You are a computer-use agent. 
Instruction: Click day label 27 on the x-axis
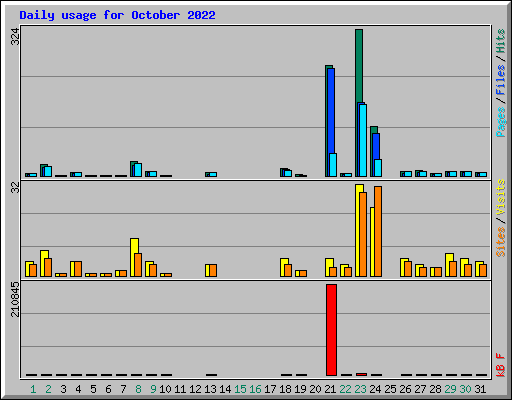coord(420,389)
